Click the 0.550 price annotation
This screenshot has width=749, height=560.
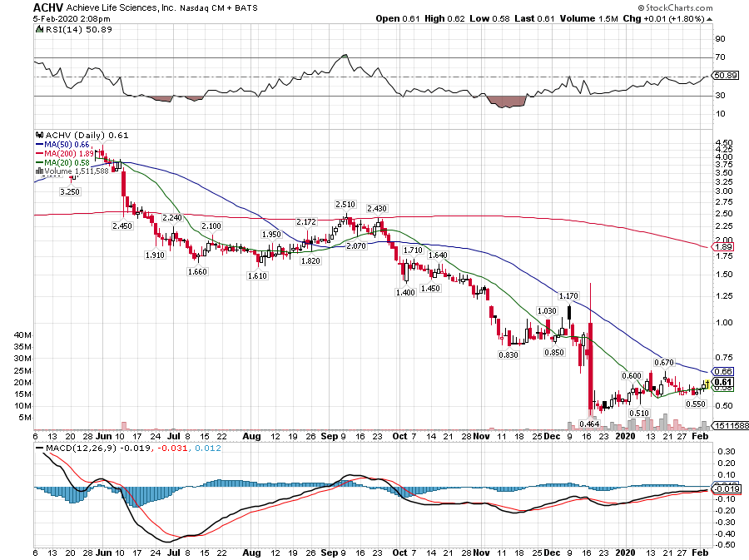(x=696, y=404)
